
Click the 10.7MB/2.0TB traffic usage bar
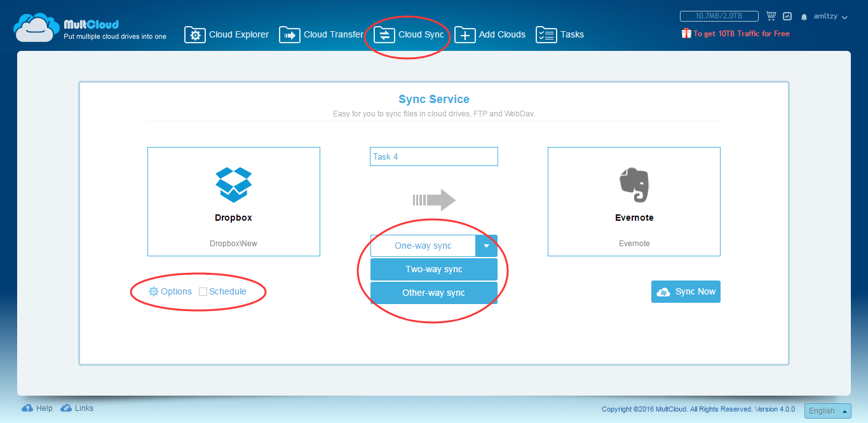tap(719, 16)
